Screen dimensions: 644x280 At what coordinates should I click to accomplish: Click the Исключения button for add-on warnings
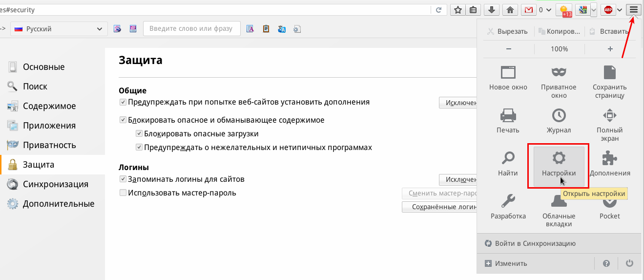(x=458, y=103)
